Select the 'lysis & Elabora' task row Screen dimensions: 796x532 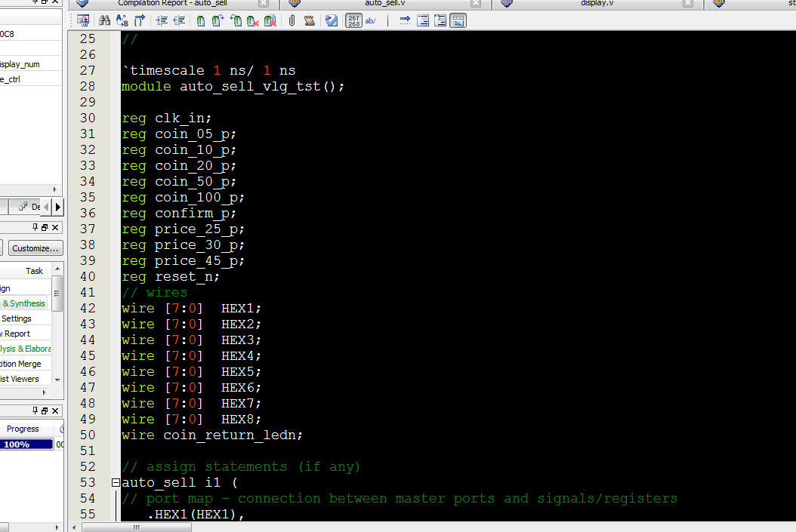point(26,349)
